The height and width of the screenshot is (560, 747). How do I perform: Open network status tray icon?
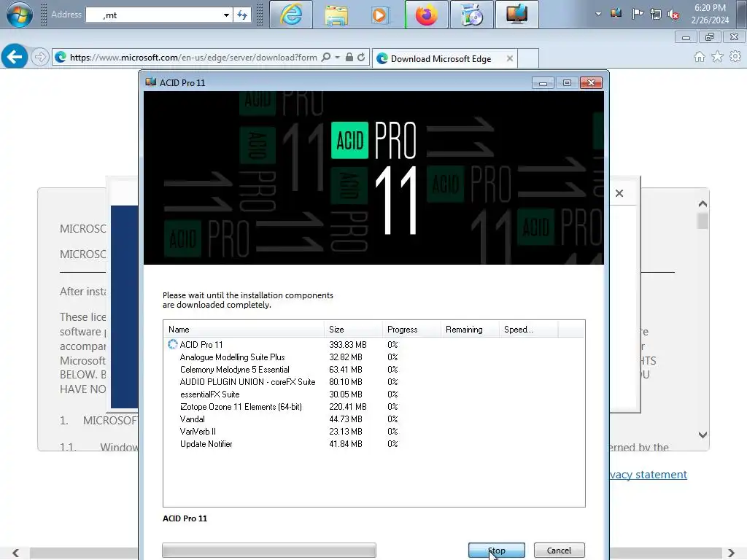pyautogui.click(x=656, y=14)
